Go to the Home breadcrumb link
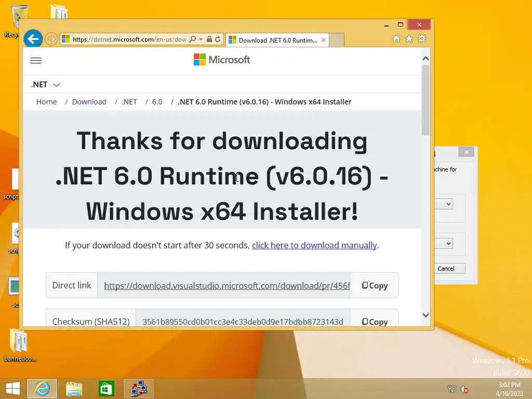 (x=46, y=102)
